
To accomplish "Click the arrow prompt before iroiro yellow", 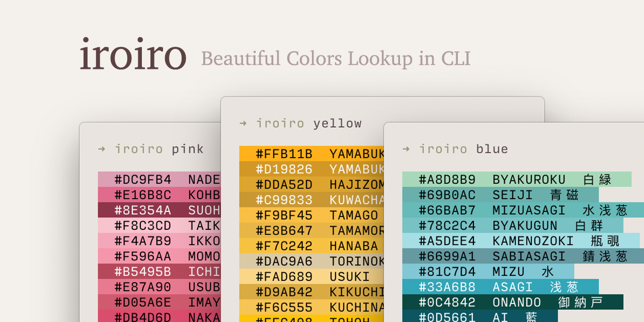I will coord(243,123).
